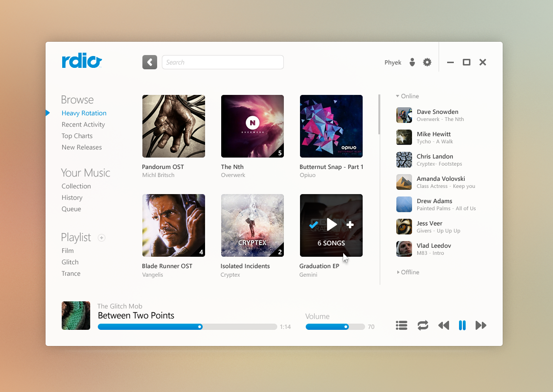This screenshot has width=553, height=392.
Task: Toggle repeat mode
Action: pos(422,325)
